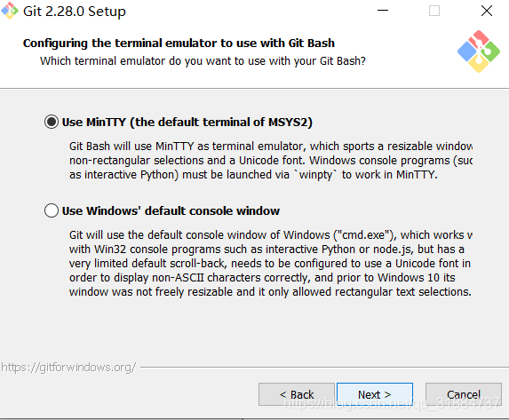
Task: Click the 'Git 2.28.0 Setup' title text
Action: (75, 12)
